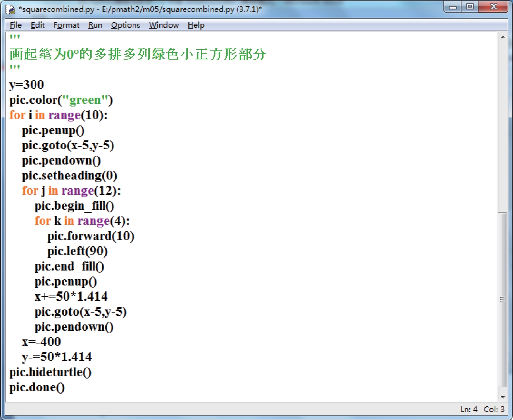Place cursor in 'for i in range(10):'
This screenshot has height=420, width=513.
pyautogui.click(x=58, y=115)
